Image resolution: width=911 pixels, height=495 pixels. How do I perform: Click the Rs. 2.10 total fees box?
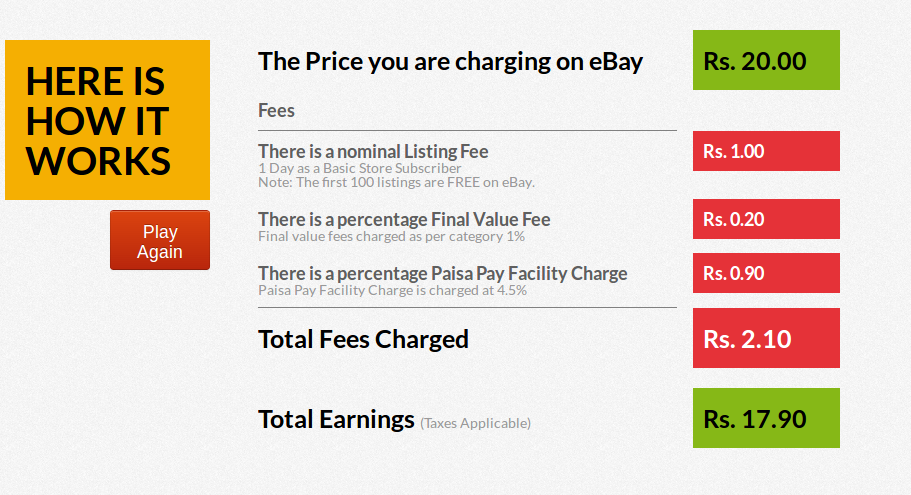pyautogui.click(x=766, y=339)
